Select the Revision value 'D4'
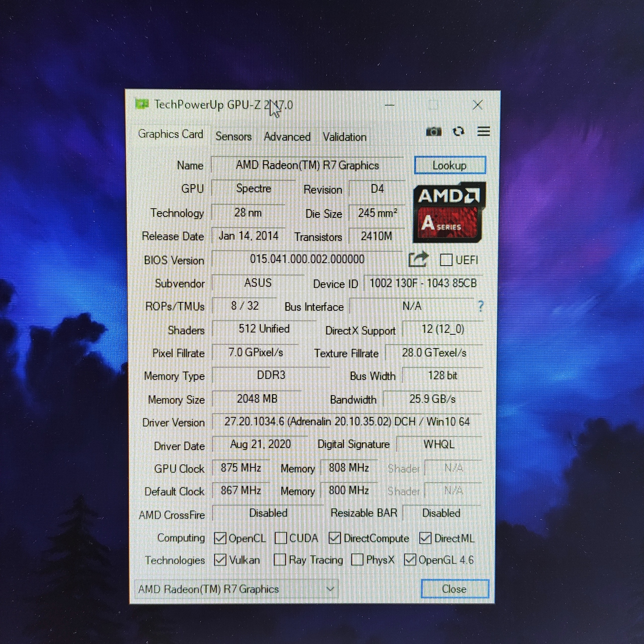This screenshot has width=644, height=644. click(377, 189)
